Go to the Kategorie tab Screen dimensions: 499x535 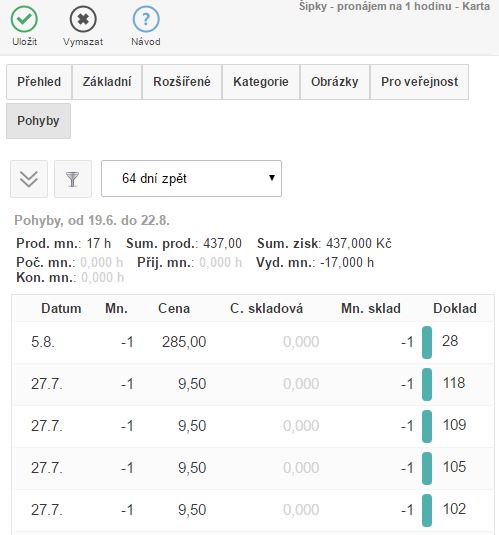(x=261, y=82)
